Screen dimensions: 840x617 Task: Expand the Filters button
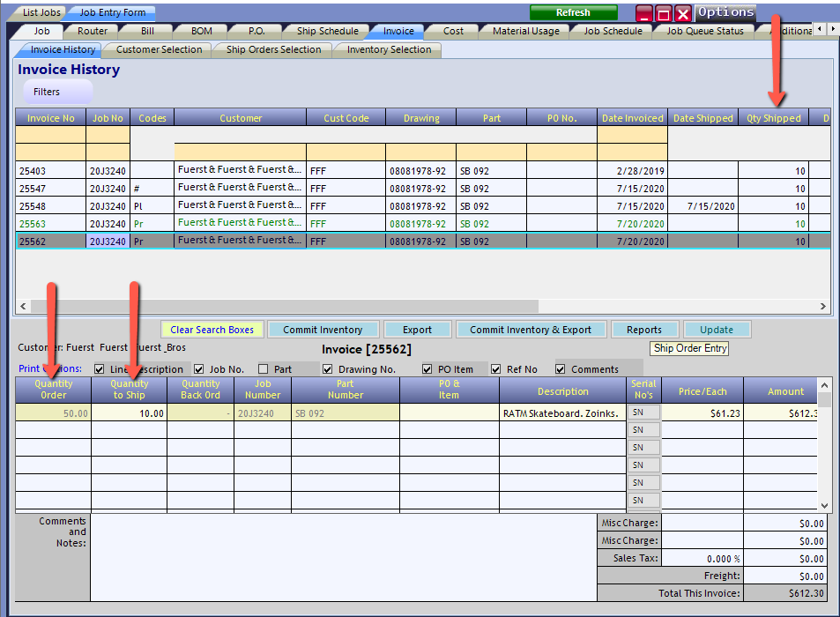click(x=58, y=93)
